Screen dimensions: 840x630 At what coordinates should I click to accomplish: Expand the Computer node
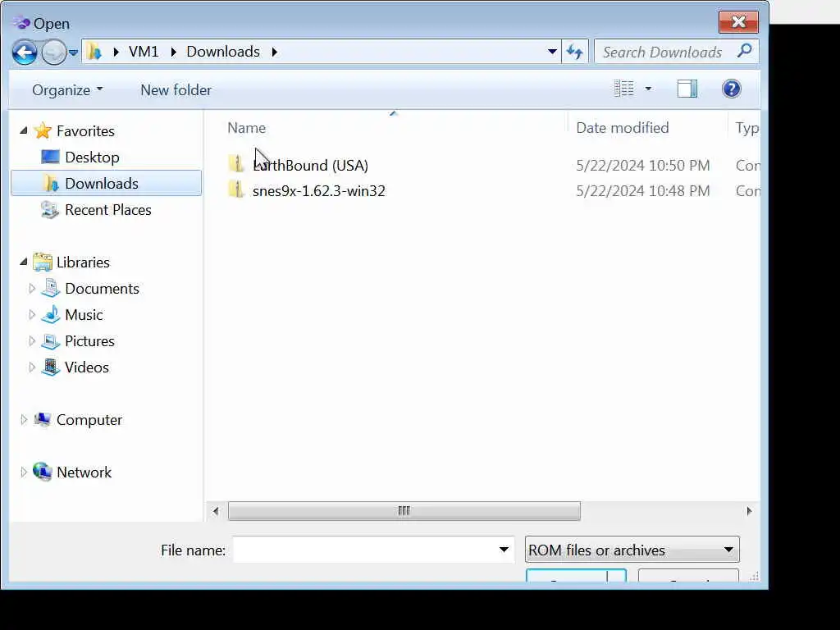point(24,419)
